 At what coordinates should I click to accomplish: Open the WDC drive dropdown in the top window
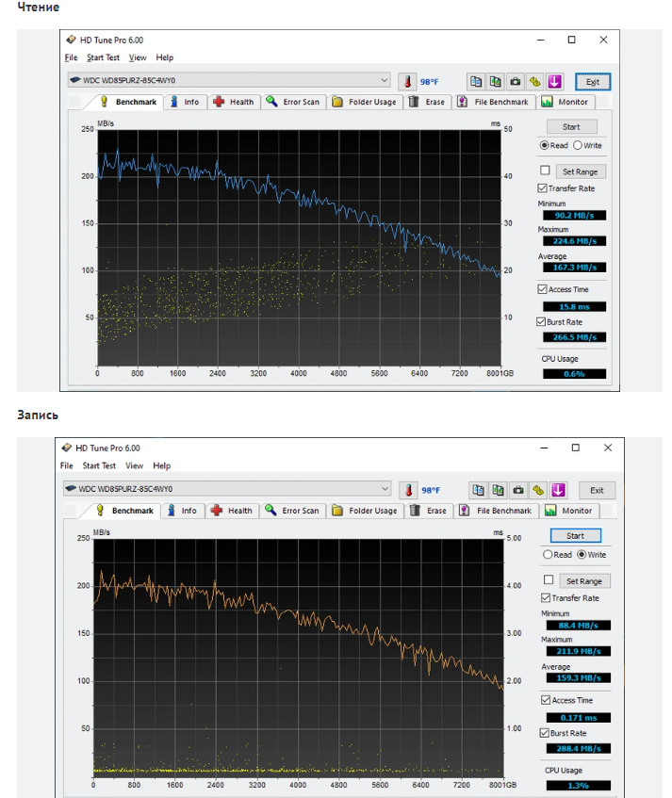(229, 80)
